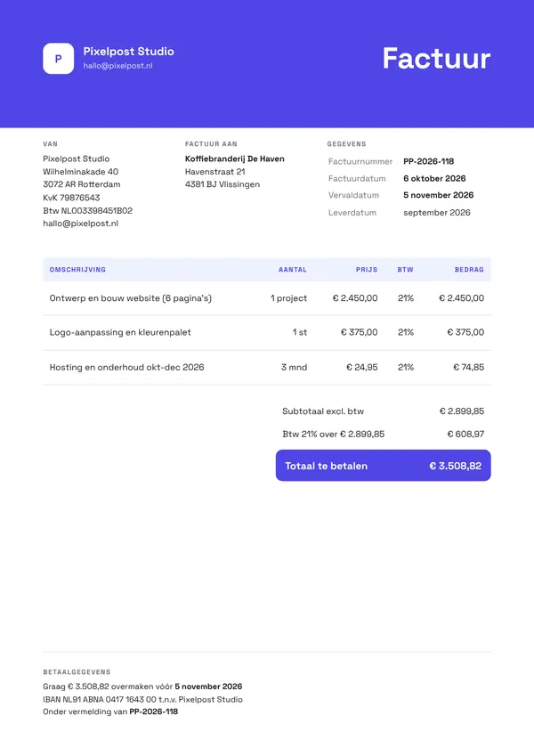Click the VAN section label
Viewport: 534px width, 756px height.
tap(51, 143)
